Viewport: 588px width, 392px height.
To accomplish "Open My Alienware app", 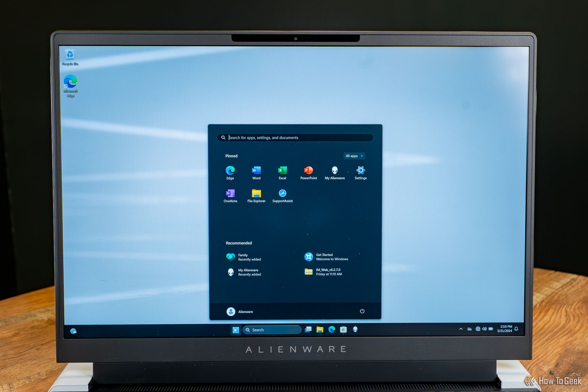I will tap(335, 172).
